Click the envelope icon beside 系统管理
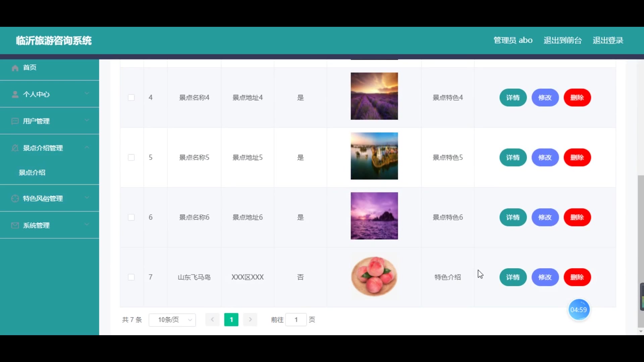This screenshot has height=362, width=644. (x=15, y=225)
